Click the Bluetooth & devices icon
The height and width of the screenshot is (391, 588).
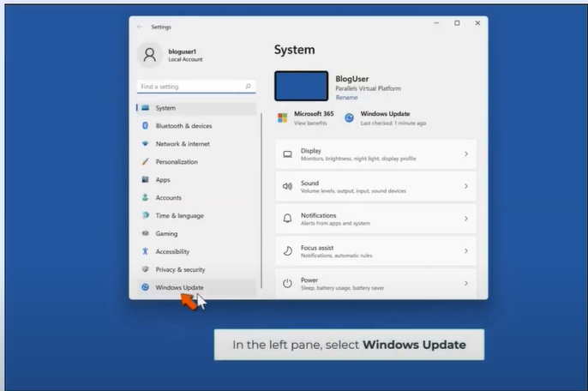click(x=146, y=126)
